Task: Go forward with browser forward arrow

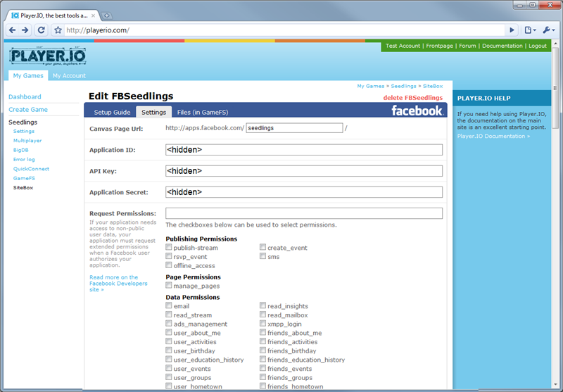Action: tap(25, 30)
